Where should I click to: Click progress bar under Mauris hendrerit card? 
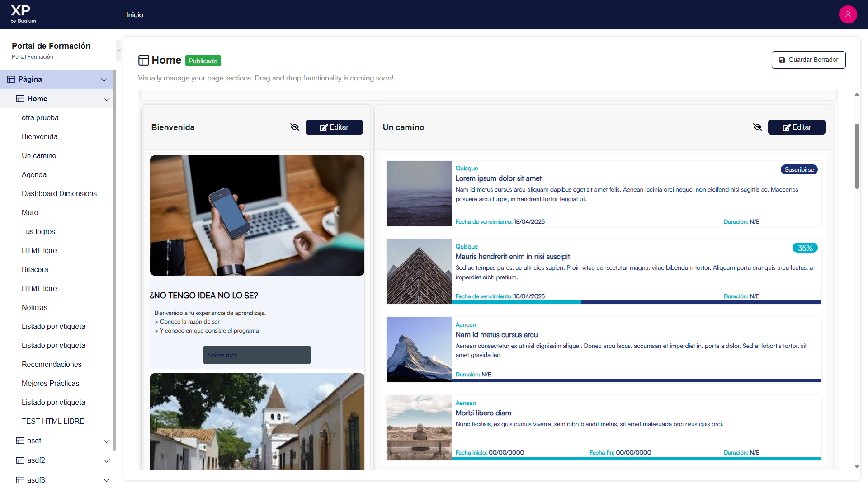(x=637, y=302)
